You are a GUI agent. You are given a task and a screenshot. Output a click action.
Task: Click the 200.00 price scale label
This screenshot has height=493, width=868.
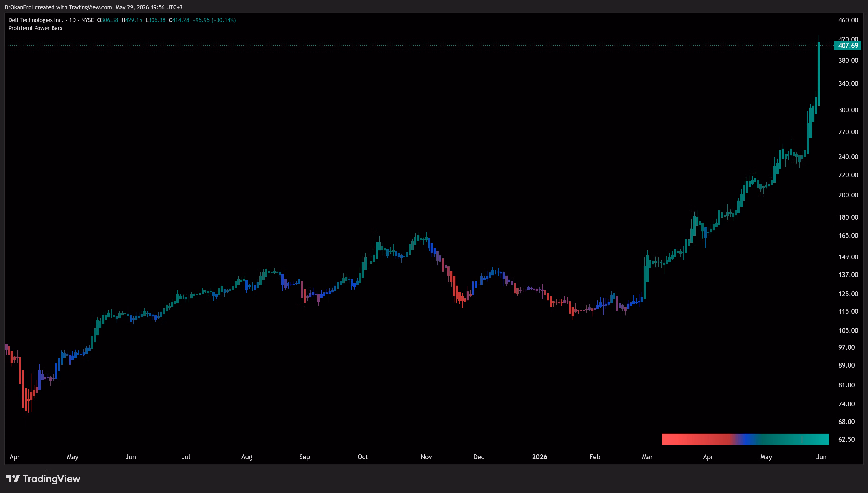click(x=848, y=195)
